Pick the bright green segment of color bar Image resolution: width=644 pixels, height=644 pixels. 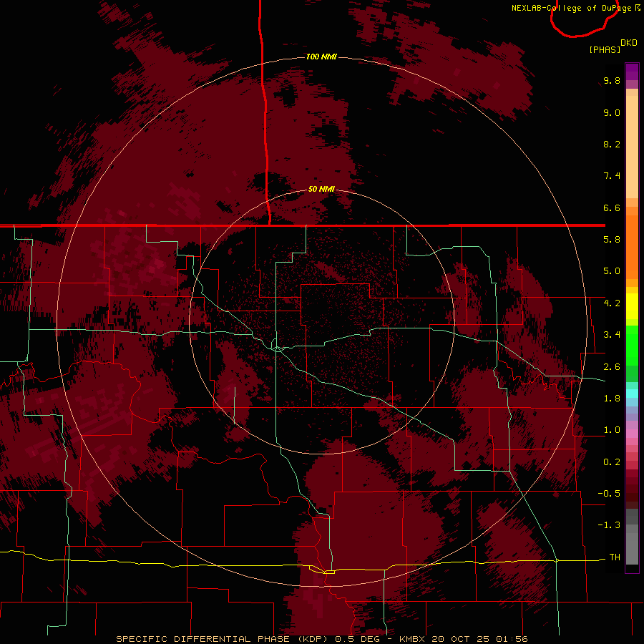(632, 345)
